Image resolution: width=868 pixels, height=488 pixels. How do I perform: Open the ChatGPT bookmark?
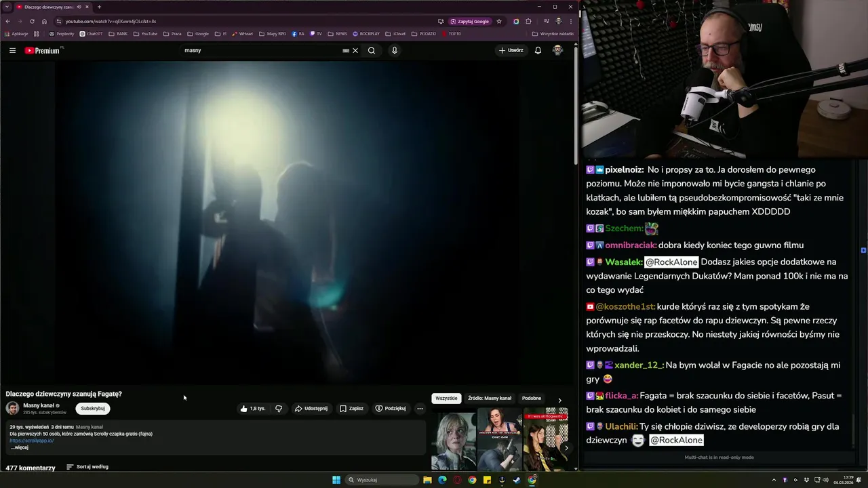point(91,33)
